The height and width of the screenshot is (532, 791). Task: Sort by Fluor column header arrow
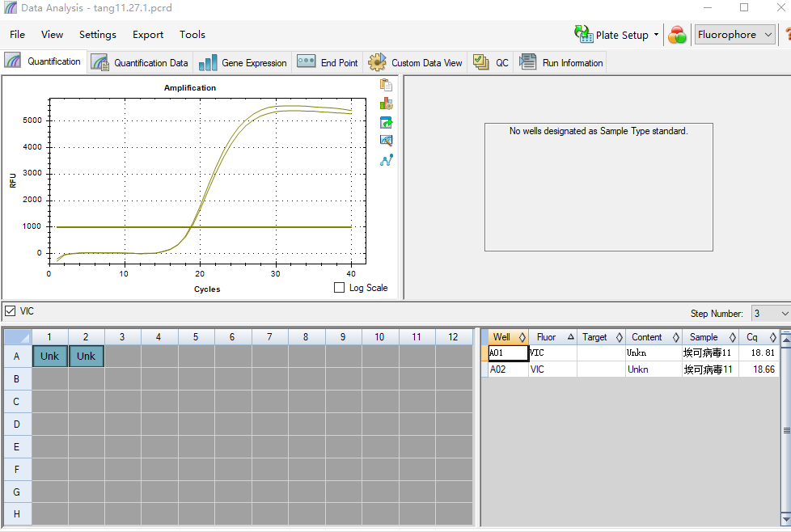pyautogui.click(x=570, y=337)
